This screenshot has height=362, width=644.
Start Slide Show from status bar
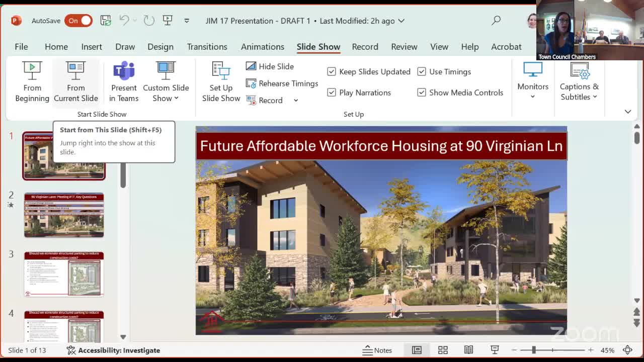pos(495,350)
